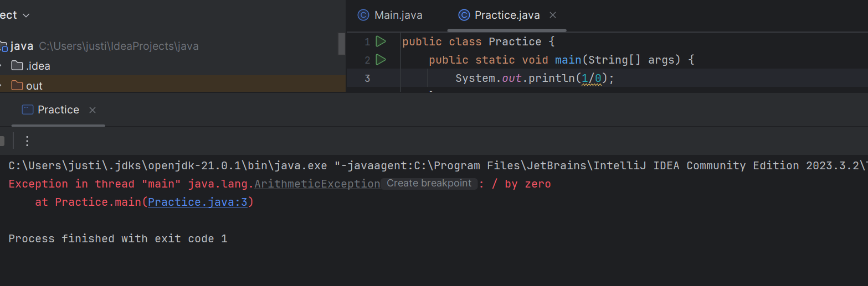868x286 pixels.
Task: Click line number 3 in the gutter
Action: (367, 79)
